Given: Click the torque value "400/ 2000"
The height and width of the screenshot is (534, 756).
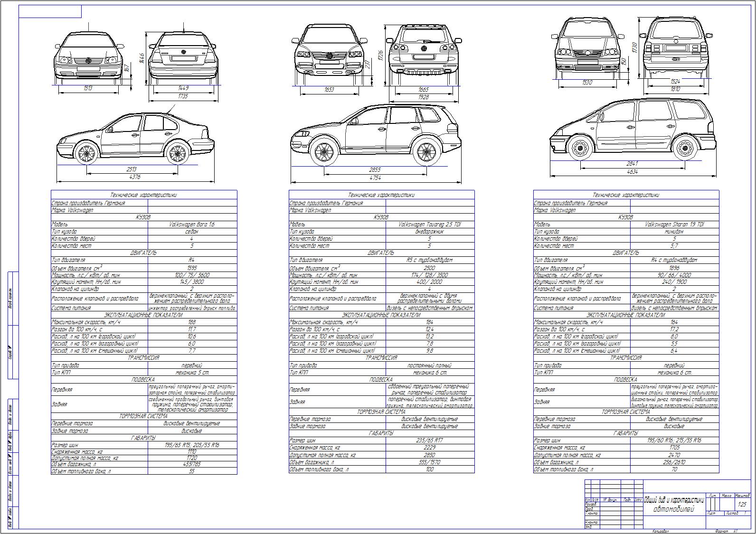Looking at the screenshot, I should point(430,282).
